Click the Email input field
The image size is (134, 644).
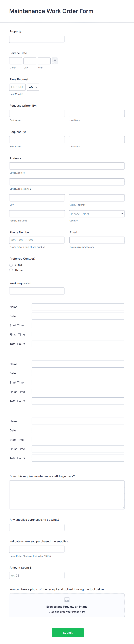pyautogui.click(x=97, y=240)
